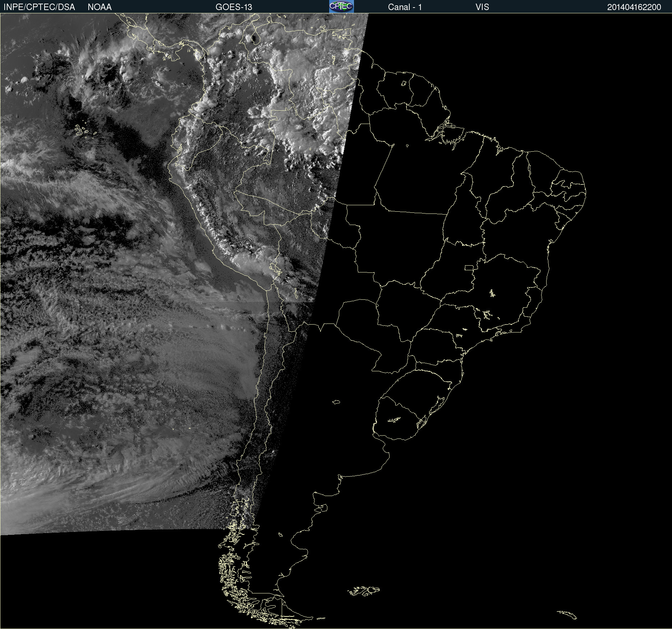The image size is (672, 629).
Task: Click the Canal - 1 label
Action: [x=405, y=7]
